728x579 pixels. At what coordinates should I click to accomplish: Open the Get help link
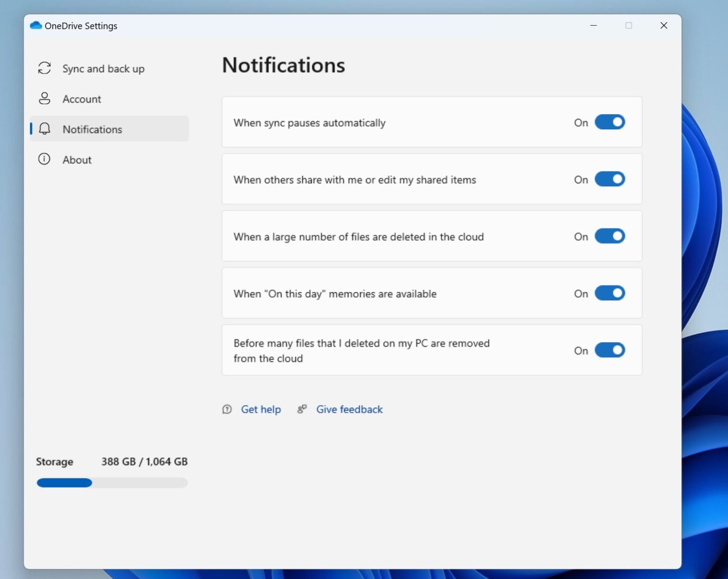click(261, 409)
